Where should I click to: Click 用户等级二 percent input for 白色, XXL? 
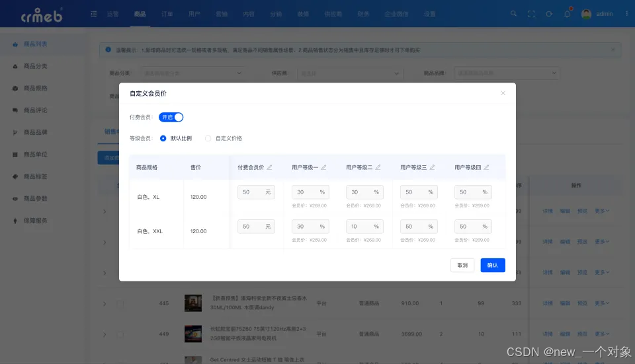pos(364,227)
